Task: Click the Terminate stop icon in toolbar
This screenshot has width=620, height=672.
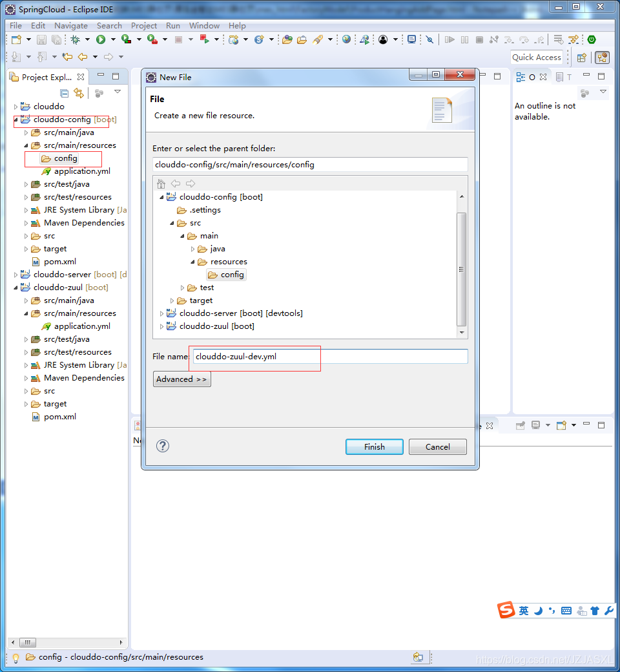Action: (479, 40)
